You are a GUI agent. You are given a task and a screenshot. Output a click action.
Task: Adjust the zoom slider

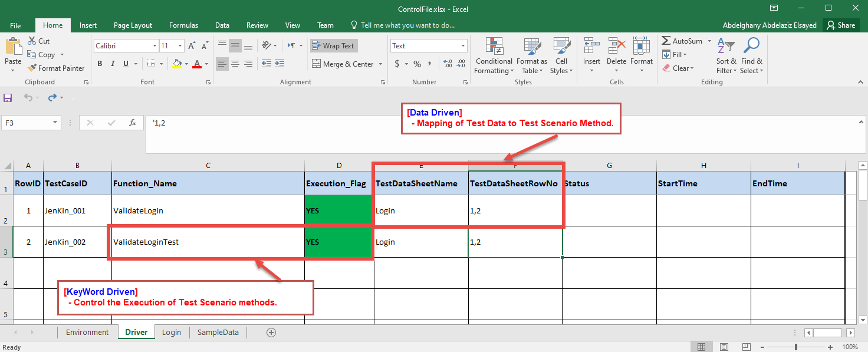[796, 347]
